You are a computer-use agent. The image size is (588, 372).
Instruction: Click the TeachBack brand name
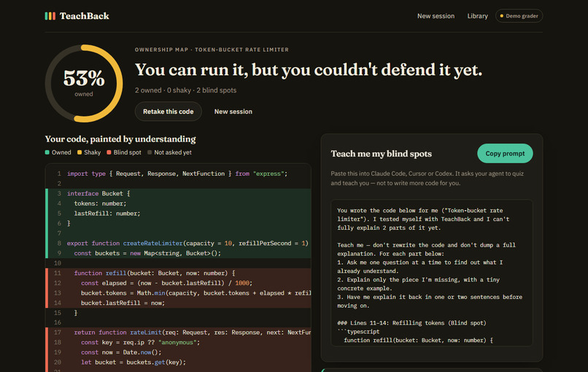coord(85,16)
